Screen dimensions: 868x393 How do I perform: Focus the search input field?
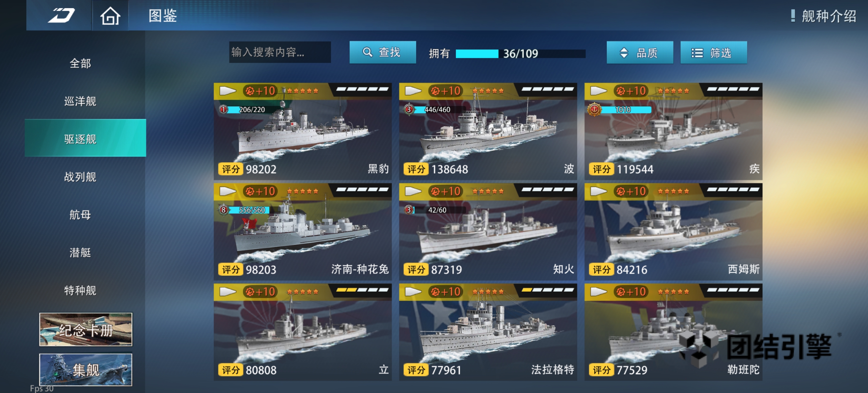(280, 52)
